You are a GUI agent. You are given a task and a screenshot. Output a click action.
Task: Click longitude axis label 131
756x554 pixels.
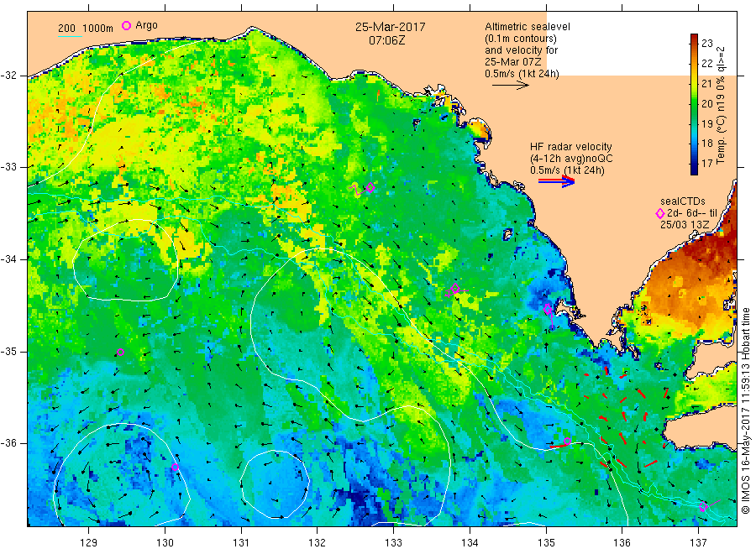click(241, 543)
